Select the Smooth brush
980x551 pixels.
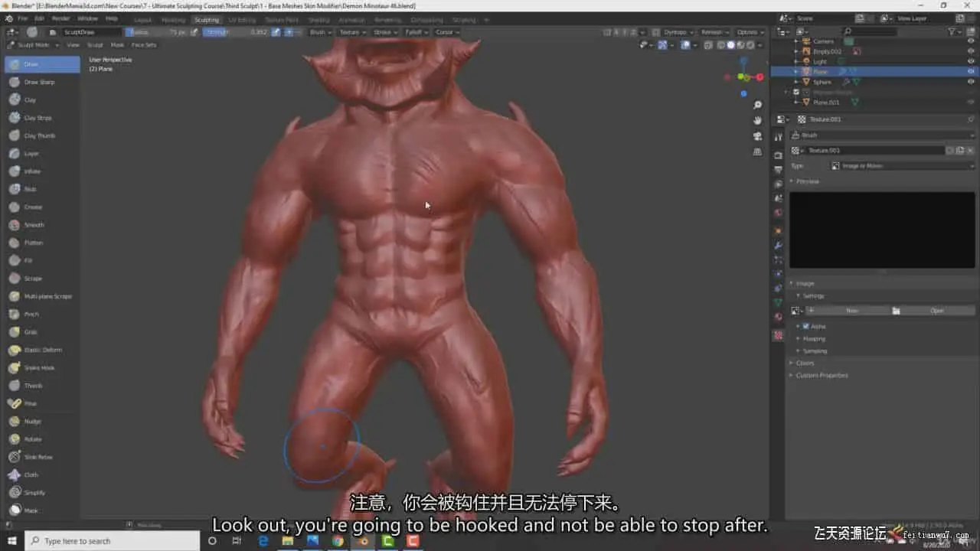(42, 225)
